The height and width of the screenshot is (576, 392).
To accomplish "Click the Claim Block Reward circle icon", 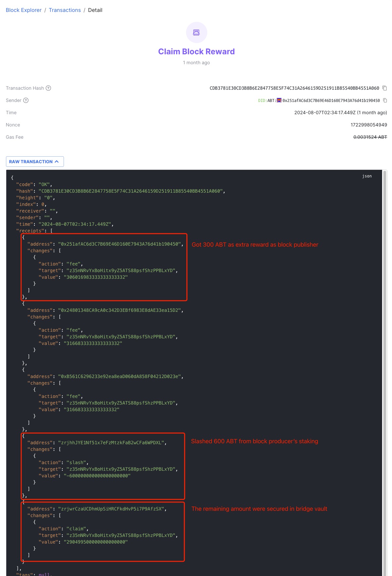I will click(196, 32).
